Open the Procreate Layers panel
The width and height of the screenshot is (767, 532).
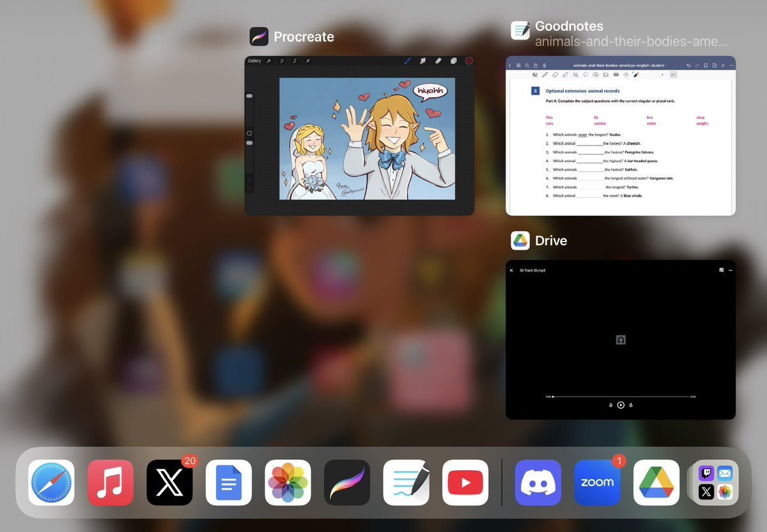[453, 61]
